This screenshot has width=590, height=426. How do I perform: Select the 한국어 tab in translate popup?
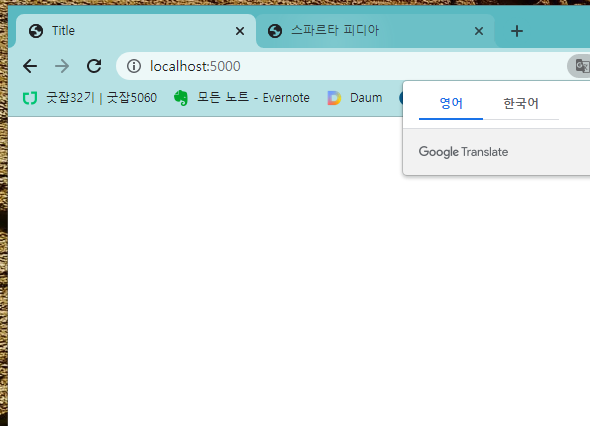(x=521, y=103)
